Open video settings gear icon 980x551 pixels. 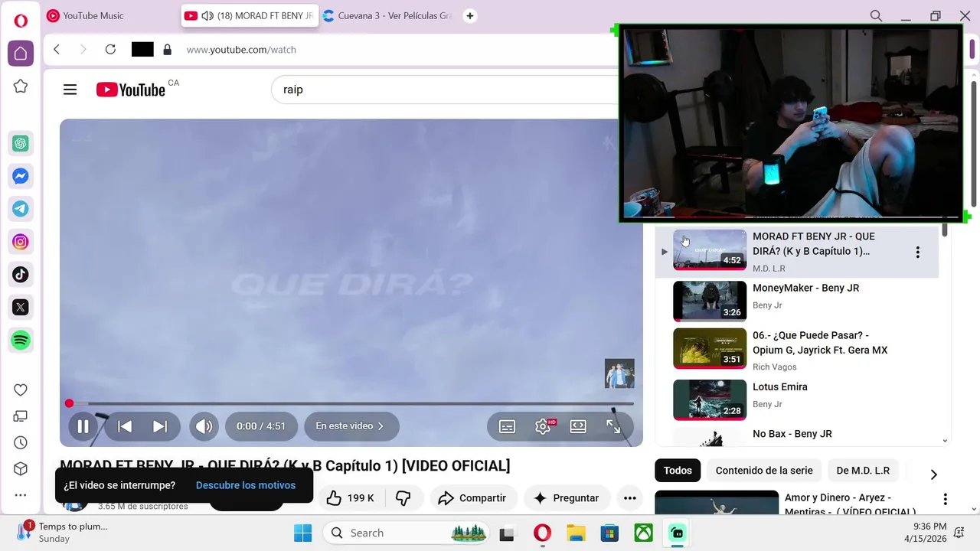(x=544, y=426)
